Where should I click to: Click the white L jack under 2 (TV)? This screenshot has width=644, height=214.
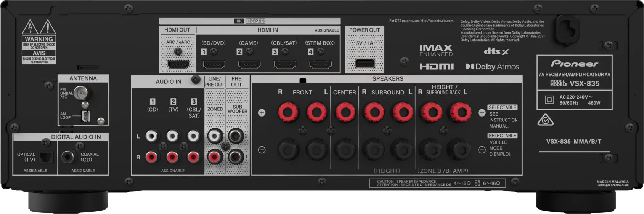coord(172,136)
